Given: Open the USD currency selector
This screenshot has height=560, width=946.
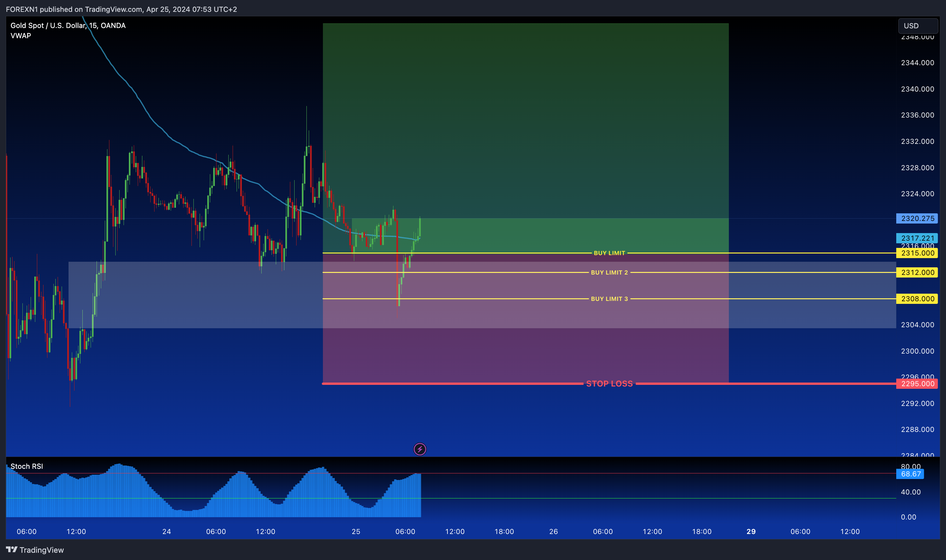Looking at the screenshot, I should point(918,26).
